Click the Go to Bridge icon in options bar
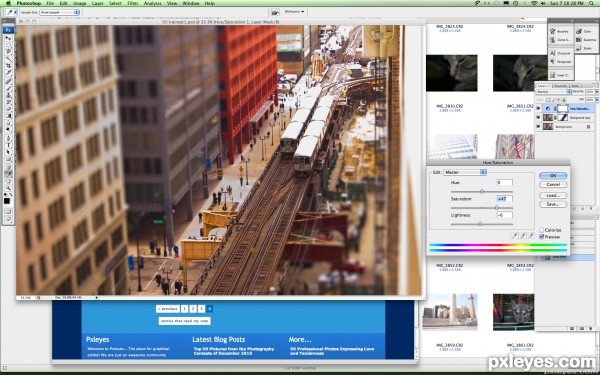 click(275, 12)
